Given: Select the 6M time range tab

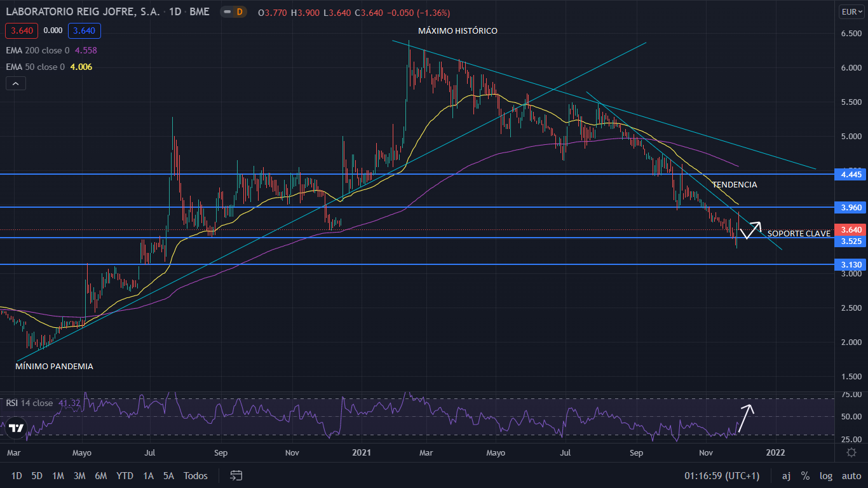Looking at the screenshot, I should [x=100, y=475].
